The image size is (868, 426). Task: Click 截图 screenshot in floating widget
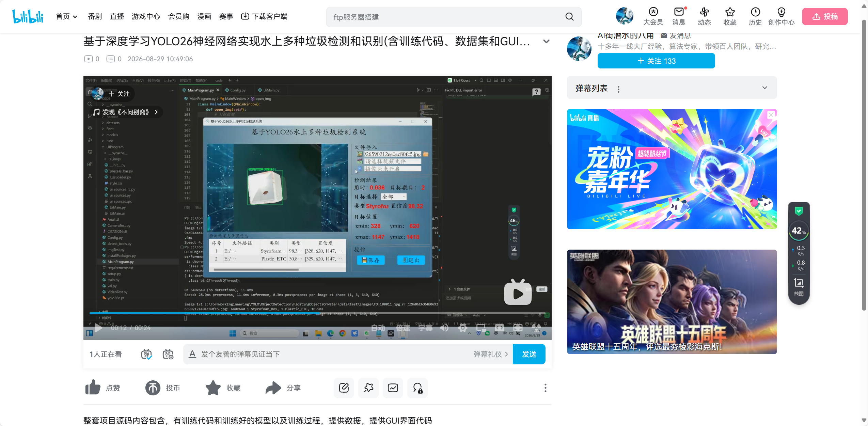[799, 287]
